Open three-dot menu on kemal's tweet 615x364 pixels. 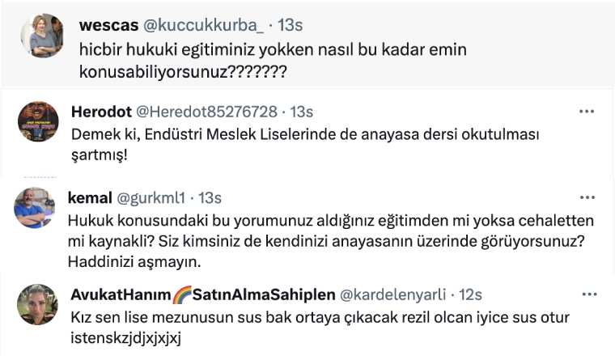[x=587, y=198]
